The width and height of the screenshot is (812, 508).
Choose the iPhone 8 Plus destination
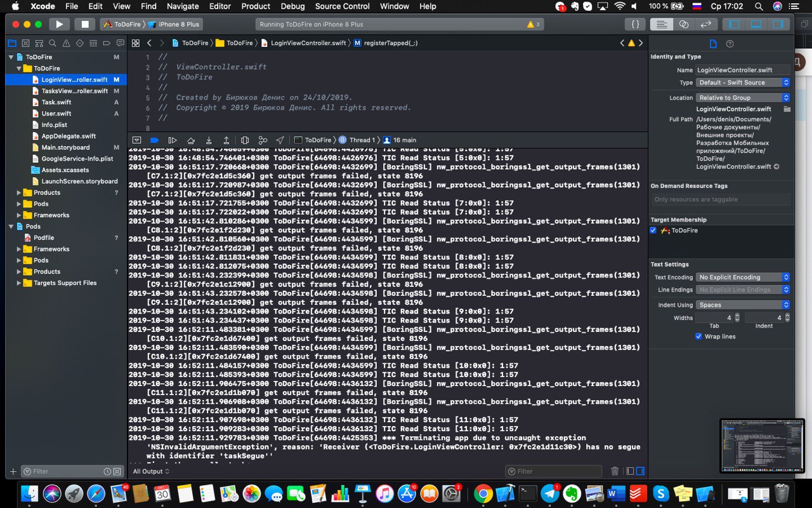click(174, 24)
